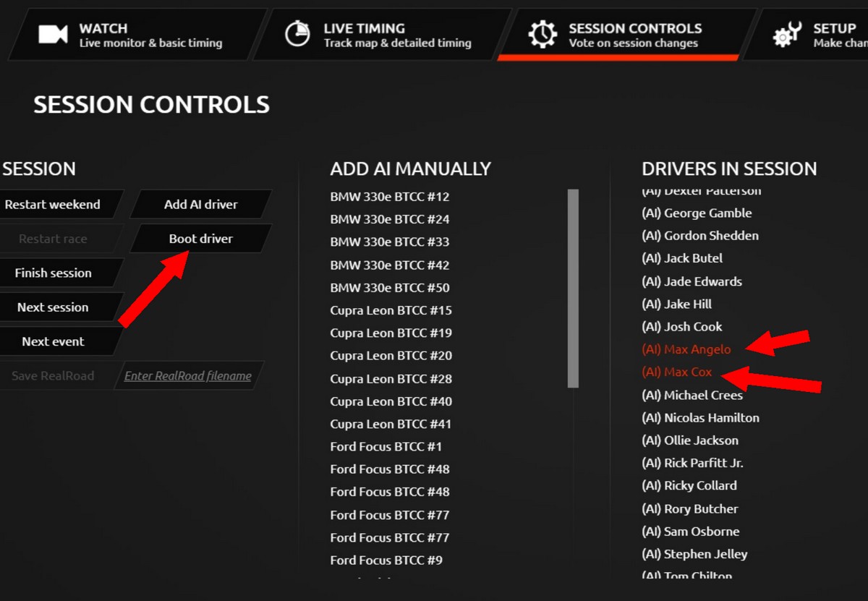Click the disabled Save RealRoad button

pos(57,375)
